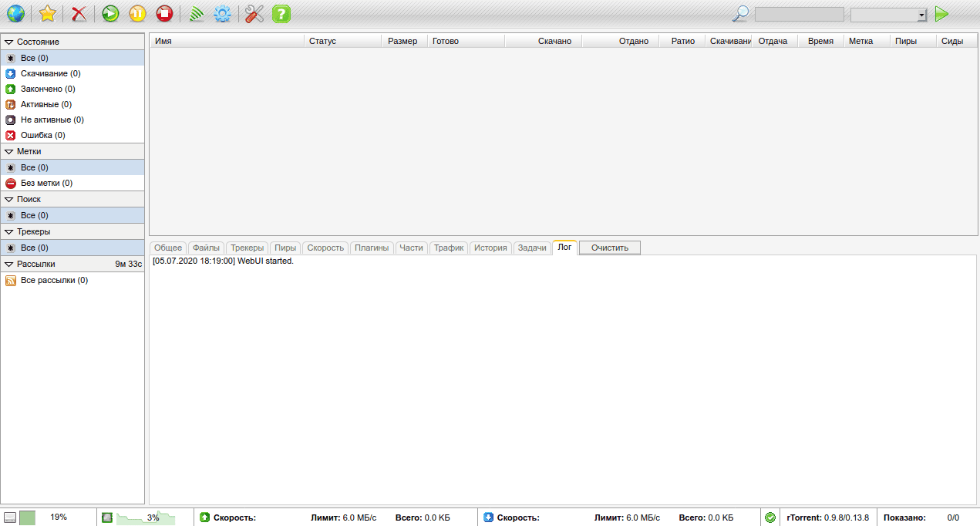This screenshot has width=980, height=526.
Task: Open the RSS manager green waves icon
Action: pyautogui.click(x=197, y=13)
